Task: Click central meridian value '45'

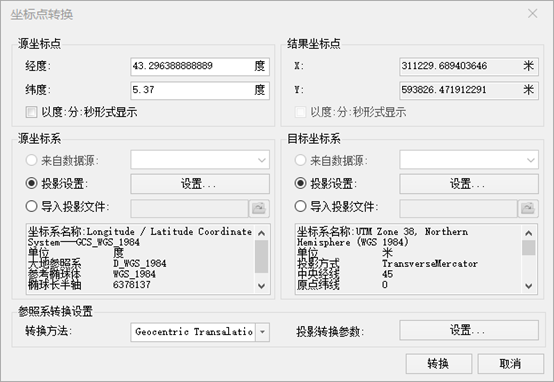Action: click(x=387, y=274)
